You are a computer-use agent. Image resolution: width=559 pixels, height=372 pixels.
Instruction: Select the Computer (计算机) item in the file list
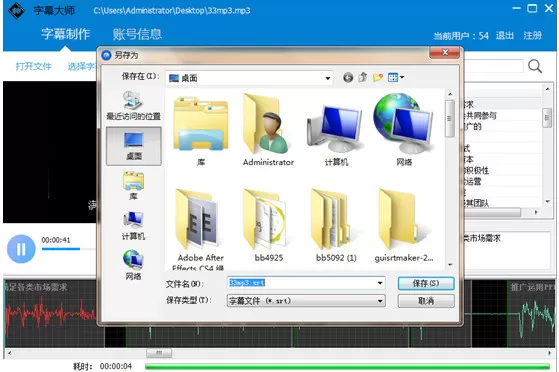pyautogui.click(x=336, y=136)
